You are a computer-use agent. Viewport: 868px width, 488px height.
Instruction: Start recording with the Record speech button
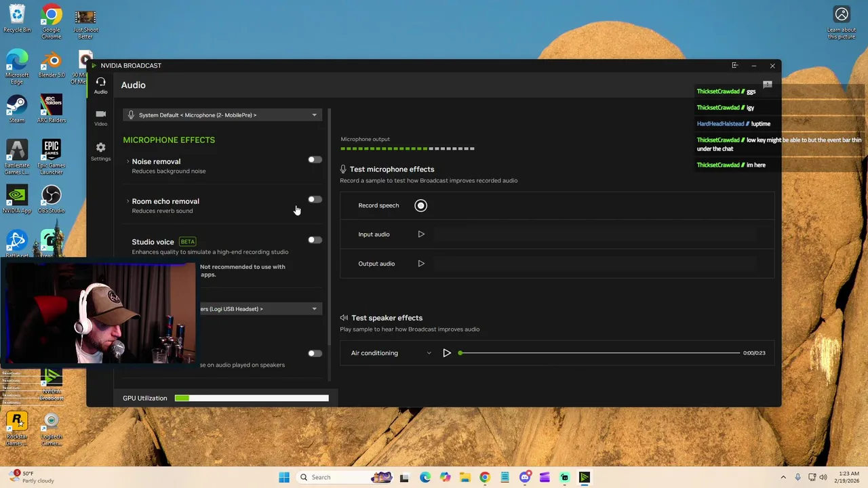click(x=420, y=205)
